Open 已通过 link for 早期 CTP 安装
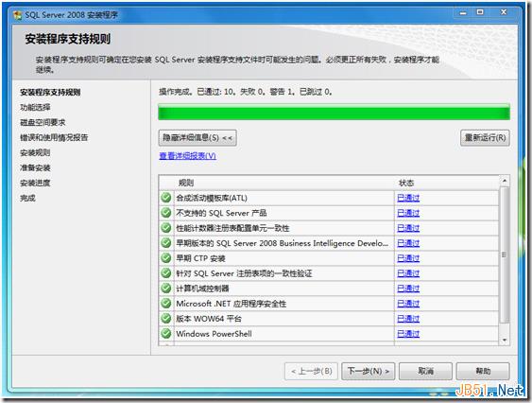This screenshot has height=403, width=532. tap(408, 258)
